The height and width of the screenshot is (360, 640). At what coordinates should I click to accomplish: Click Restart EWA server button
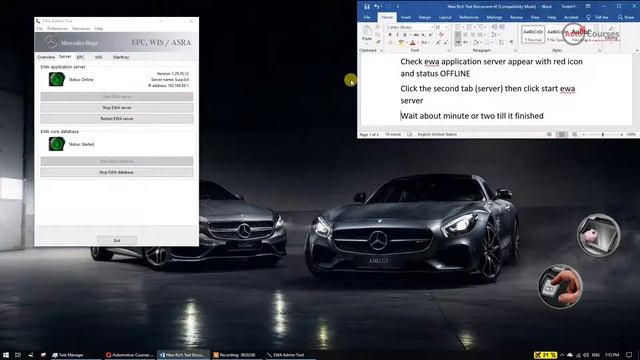coord(117,118)
